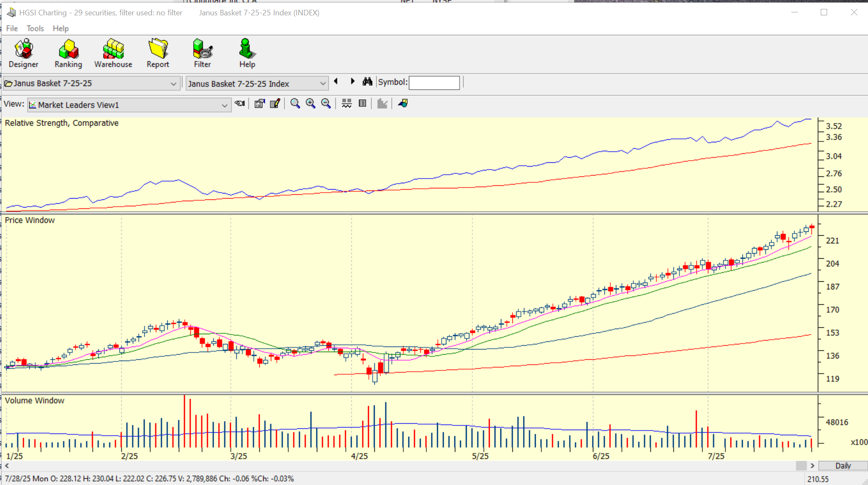Open the Warehouse module
This screenshot has height=485, width=868.
click(x=113, y=54)
